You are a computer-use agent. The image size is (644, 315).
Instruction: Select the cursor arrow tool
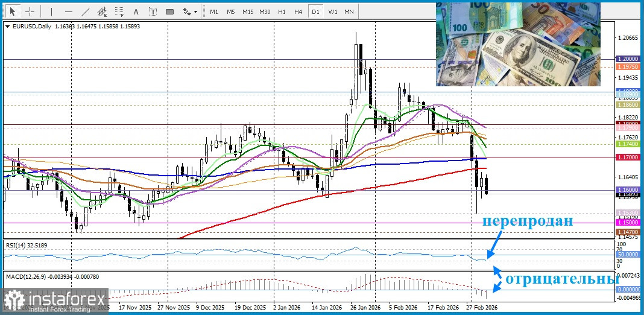pyautogui.click(x=13, y=11)
